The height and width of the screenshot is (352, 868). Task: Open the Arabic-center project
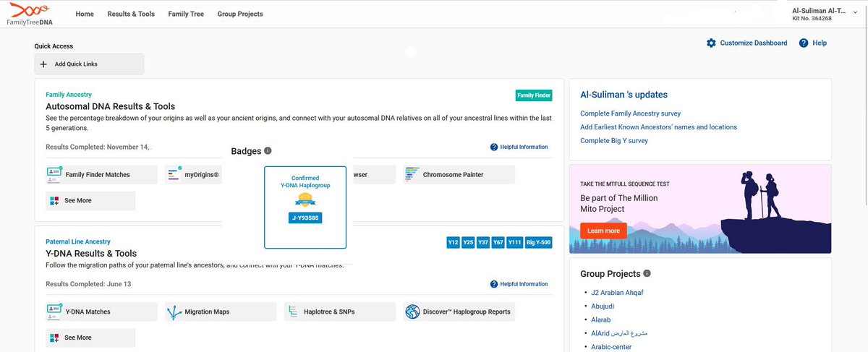pyautogui.click(x=611, y=347)
